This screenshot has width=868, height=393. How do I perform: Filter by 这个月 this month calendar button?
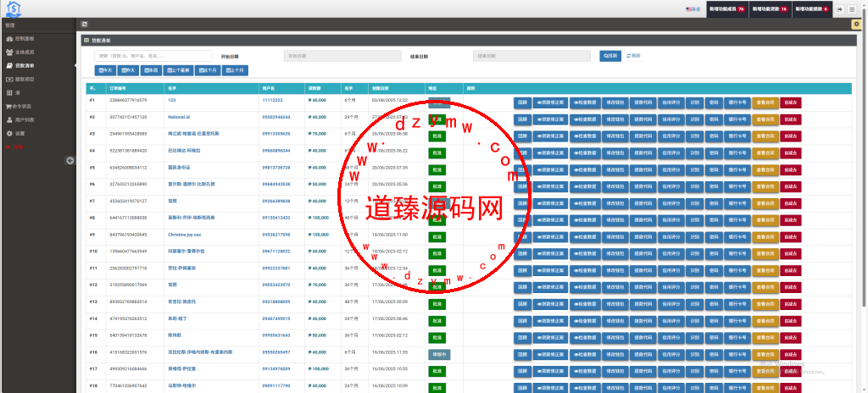tap(209, 70)
